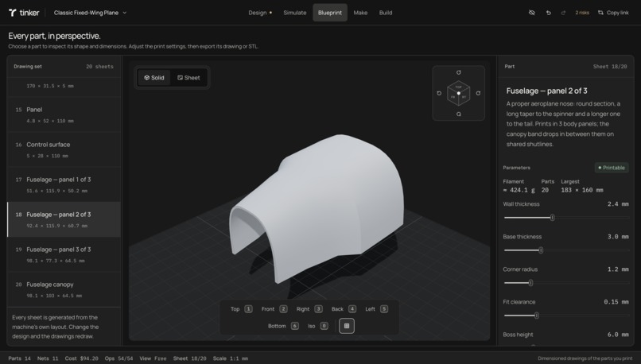Set camera to Iso view
Screen dimensions: 641x364
(x=317, y=326)
